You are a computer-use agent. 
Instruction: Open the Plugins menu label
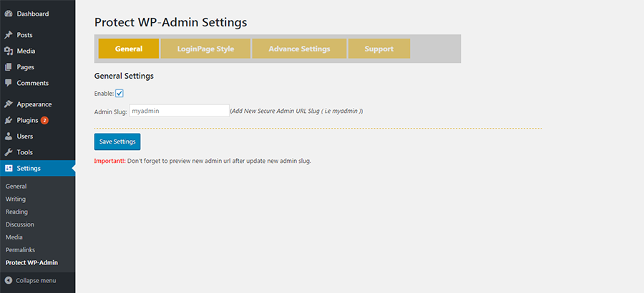27,121
